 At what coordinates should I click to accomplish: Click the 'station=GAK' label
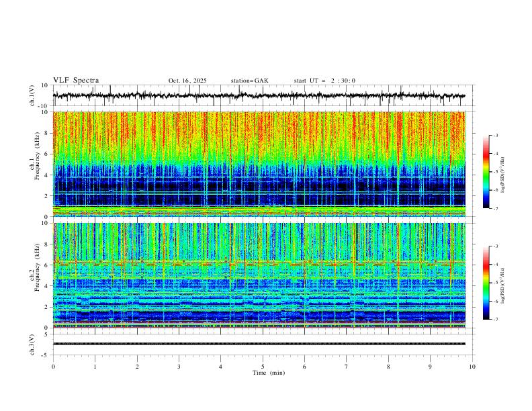(x=249, y=81)
